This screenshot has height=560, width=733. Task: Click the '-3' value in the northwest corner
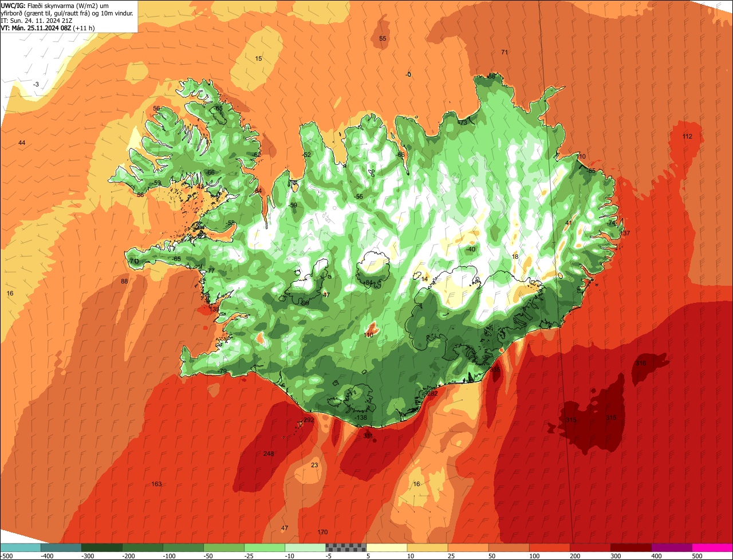point(36,85)
